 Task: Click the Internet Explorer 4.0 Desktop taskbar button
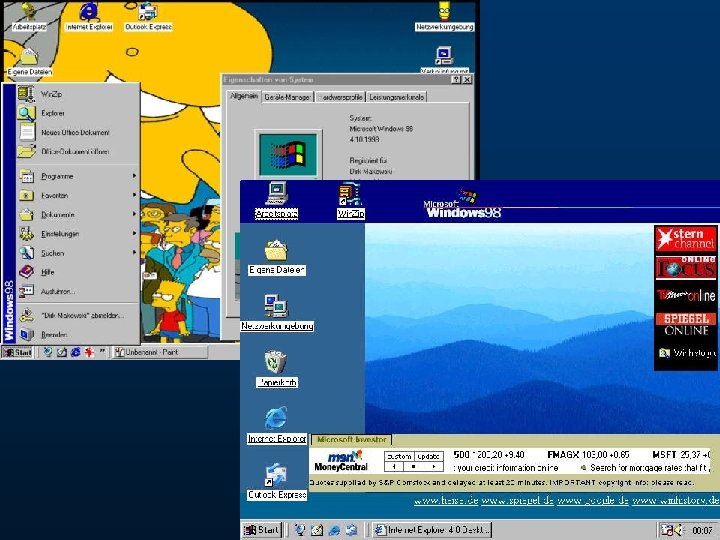point(431,530)
